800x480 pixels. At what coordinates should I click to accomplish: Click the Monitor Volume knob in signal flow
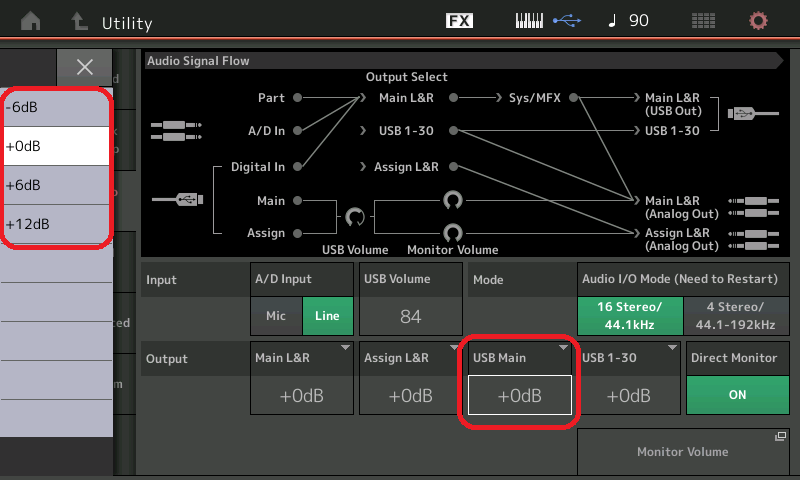click(453, 233)
